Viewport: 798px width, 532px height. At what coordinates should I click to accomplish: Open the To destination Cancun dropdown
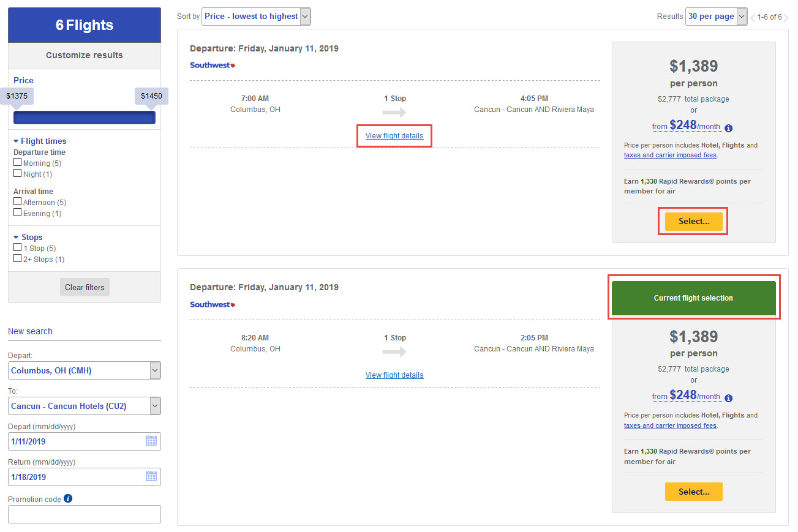click(85, 406)
